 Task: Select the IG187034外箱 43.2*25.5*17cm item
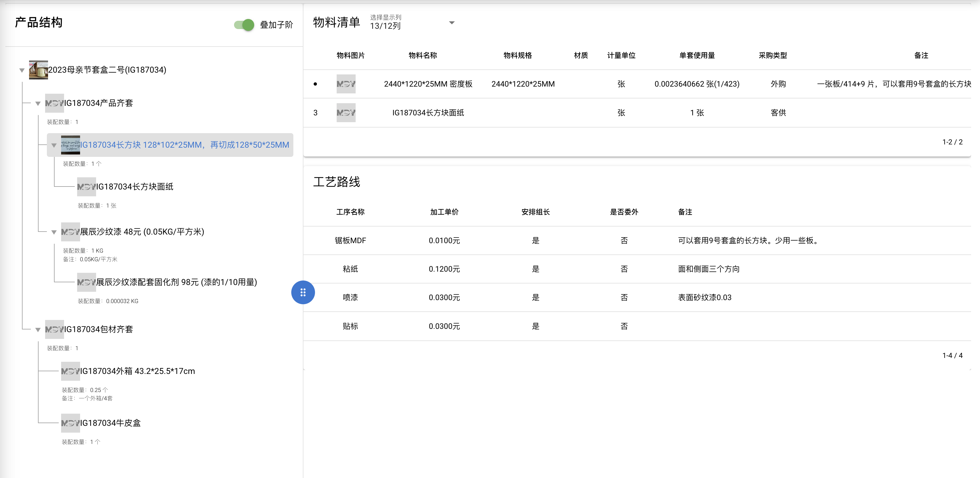(x=137, y=371)
